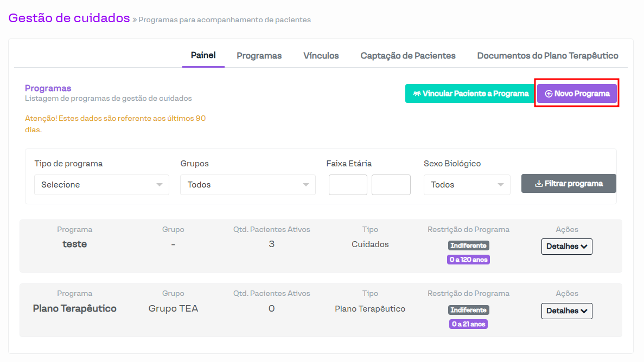644x362 pixels.
Task: Click Vincular Paciente a Programa button
Action: [x=470, y=94]
